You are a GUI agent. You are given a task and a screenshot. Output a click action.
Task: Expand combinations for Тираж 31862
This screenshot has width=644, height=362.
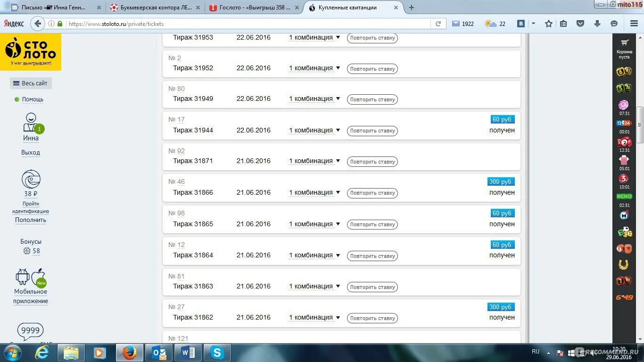(x=314, y=317)
